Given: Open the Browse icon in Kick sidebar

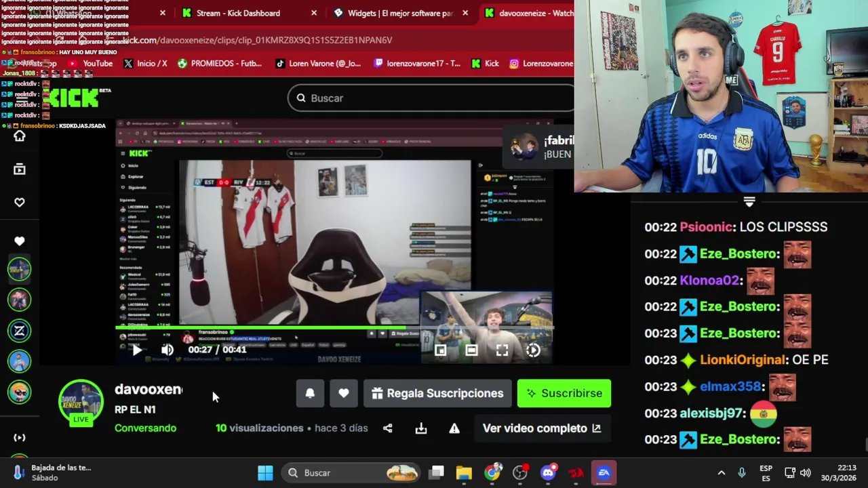Looking at the screenshot, I should tap(19, 169).
